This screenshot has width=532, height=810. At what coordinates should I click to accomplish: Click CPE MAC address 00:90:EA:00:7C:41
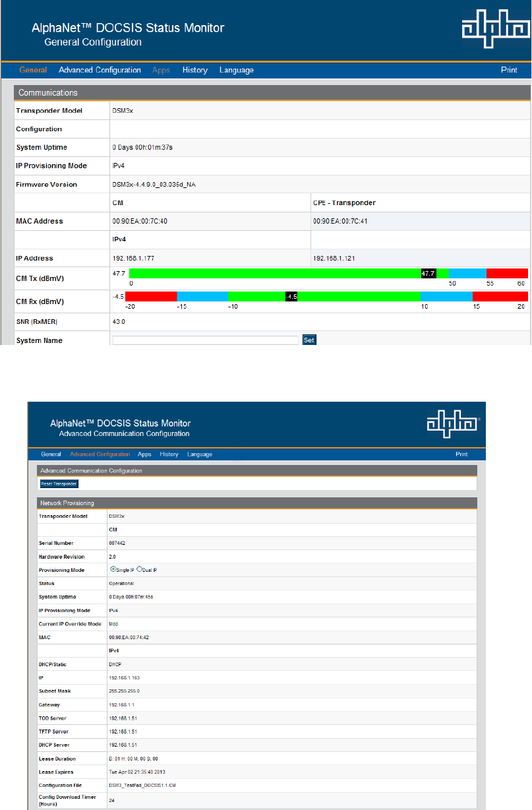pos(340,222)
